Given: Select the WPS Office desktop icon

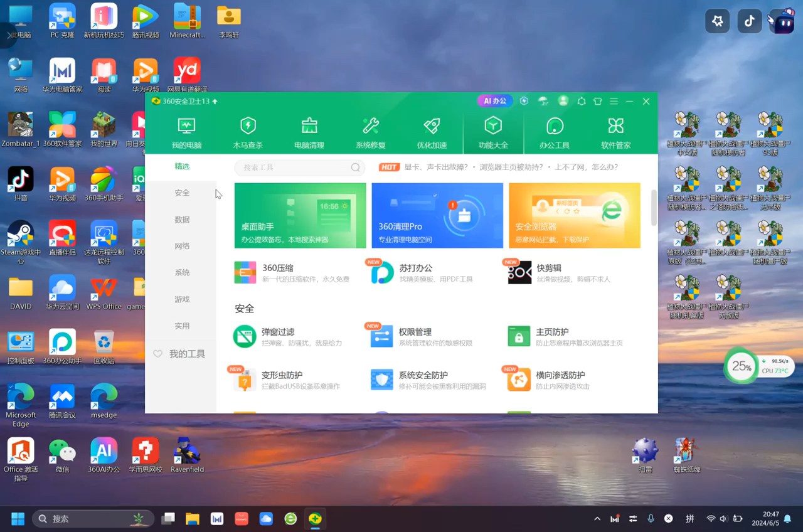Looking at the screenshot, I should coord(104,293).
